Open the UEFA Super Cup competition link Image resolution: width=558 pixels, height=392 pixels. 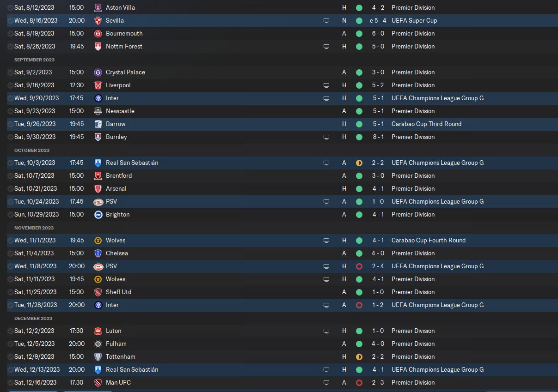414,21
